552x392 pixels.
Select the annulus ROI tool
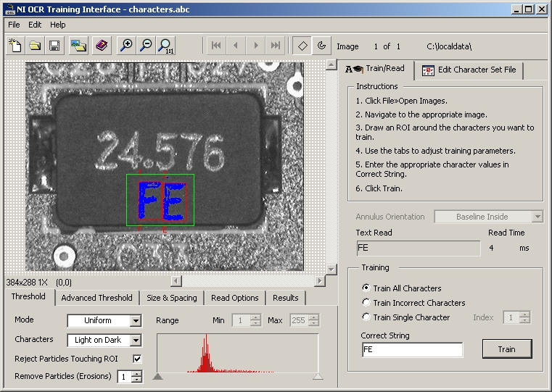point(321,46)
